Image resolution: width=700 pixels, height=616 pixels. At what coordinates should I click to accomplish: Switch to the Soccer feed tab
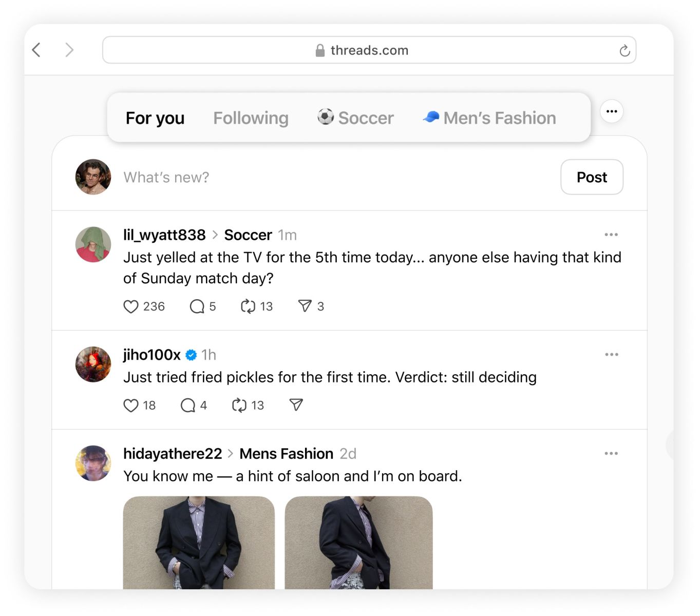click(355, 118)
